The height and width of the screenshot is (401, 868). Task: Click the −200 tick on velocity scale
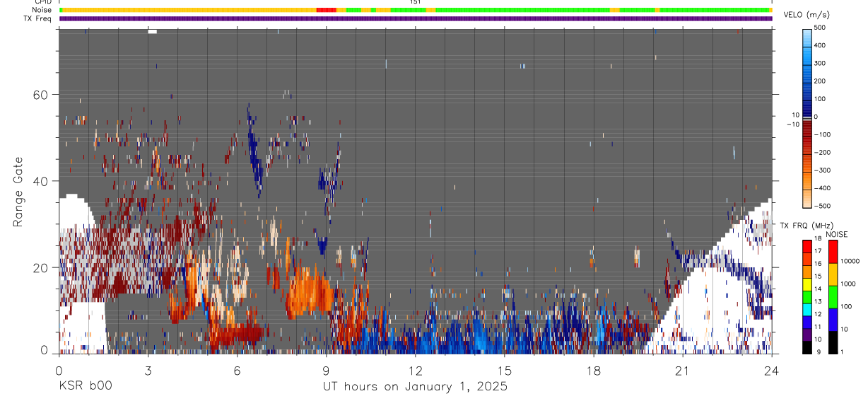824,153
